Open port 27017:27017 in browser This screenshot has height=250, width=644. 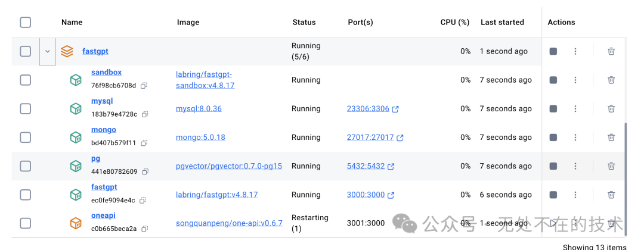375,137
